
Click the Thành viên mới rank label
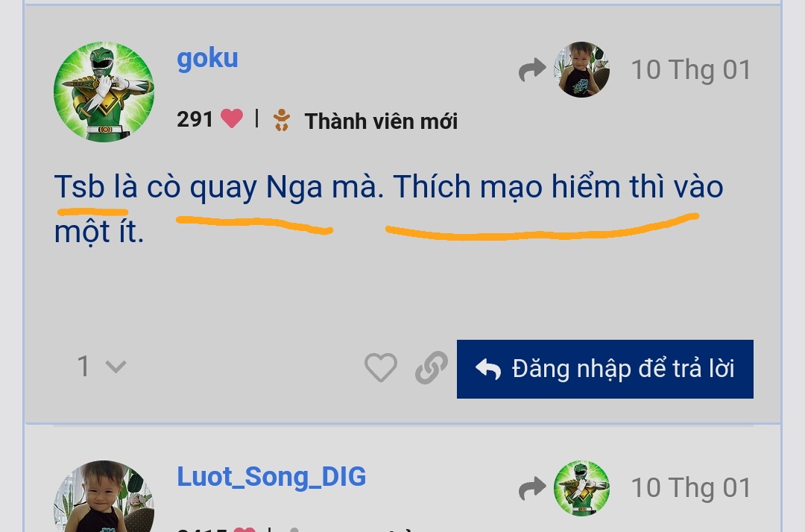coord(381,121)
